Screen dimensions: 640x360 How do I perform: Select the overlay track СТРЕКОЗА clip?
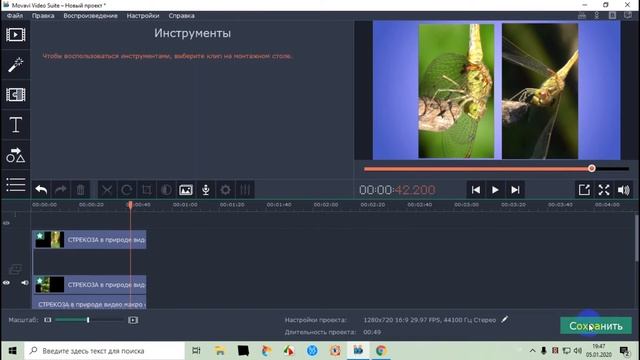[x=89, y=240]
